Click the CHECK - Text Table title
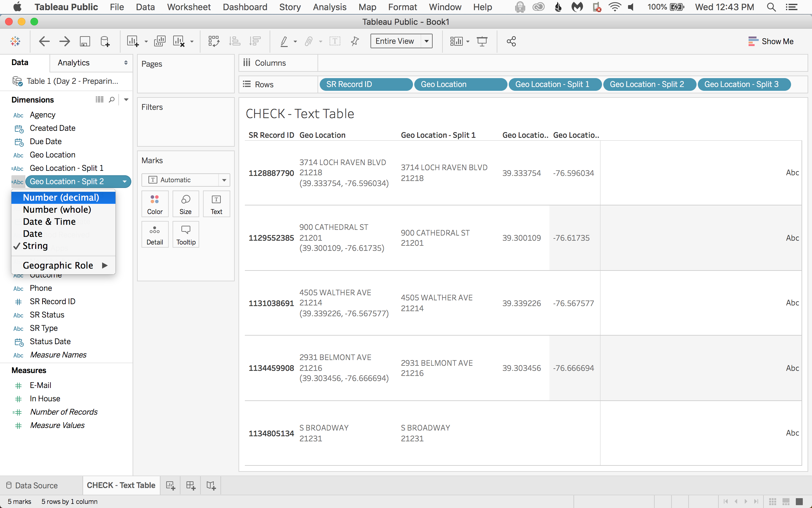This screenshot has width=812, height=508. [x=300, y=114]
